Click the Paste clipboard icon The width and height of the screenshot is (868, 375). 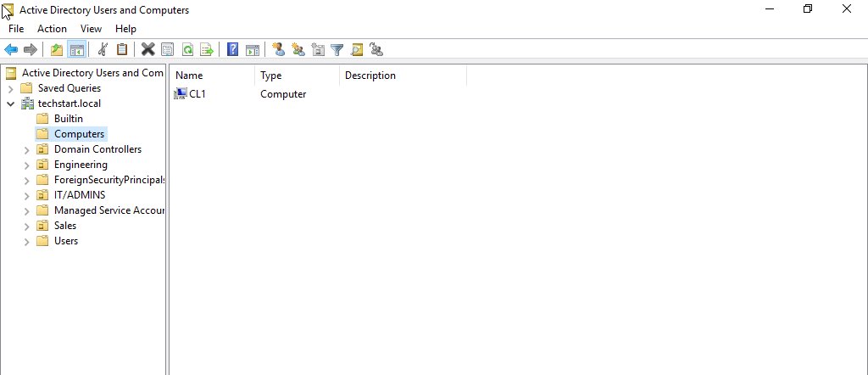[122, 50]
